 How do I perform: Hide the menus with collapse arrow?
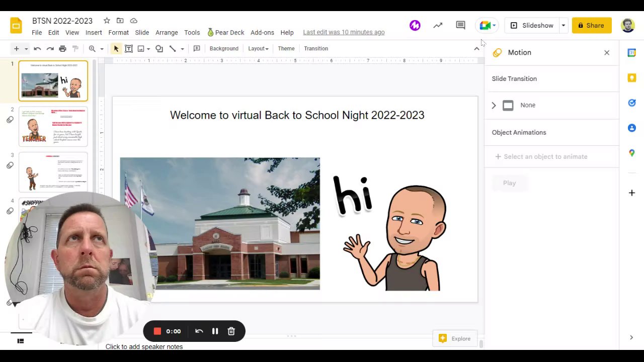(476, 48)
